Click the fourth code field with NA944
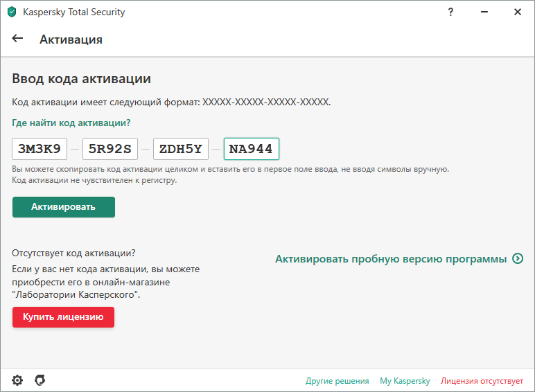Screen dimensions: 535x392 click(251, 149)
